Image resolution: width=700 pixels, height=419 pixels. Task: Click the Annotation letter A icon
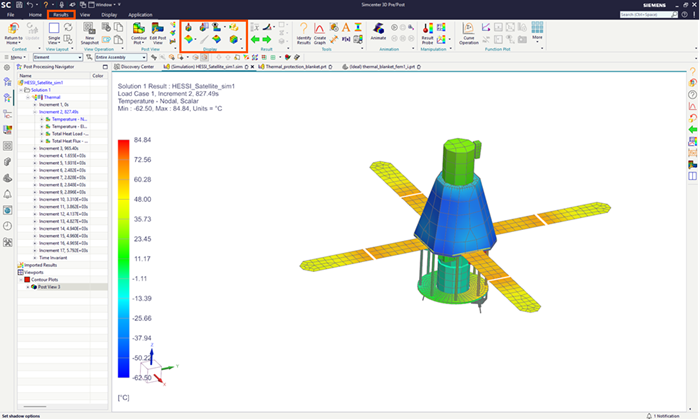(x=346, y=28)
